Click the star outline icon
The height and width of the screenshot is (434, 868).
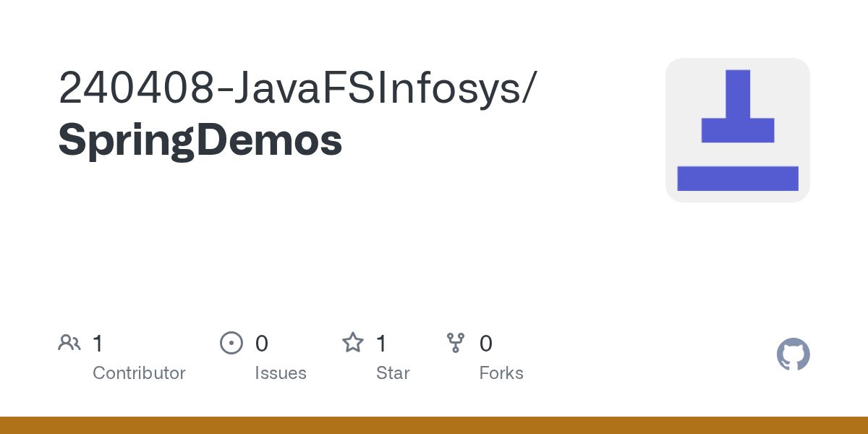(x=353, y=342)
